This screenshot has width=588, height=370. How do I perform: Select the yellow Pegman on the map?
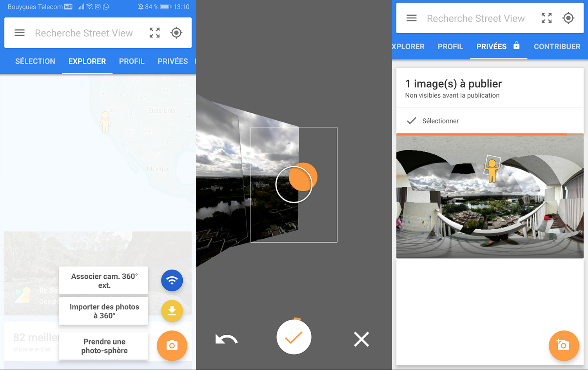(105, 122)
